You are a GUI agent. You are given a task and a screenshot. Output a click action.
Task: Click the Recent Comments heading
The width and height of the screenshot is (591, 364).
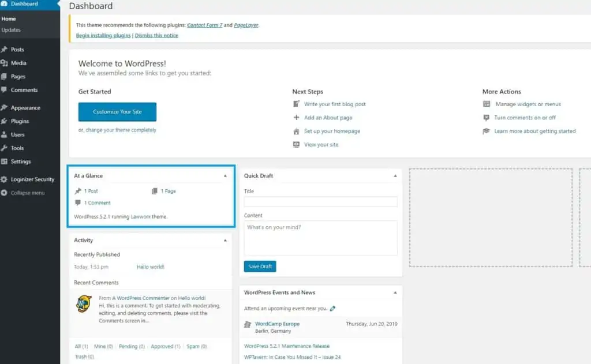click(96, 283)
